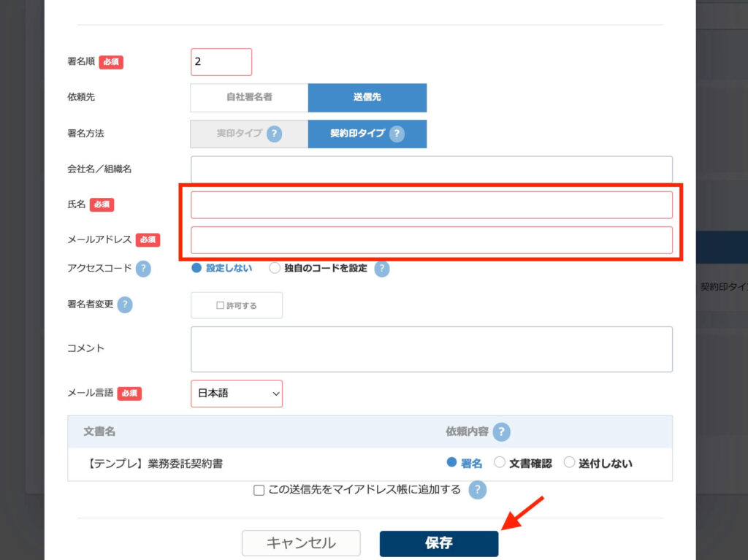Click help icon next to 実印タイプ
The height and width of the screenshot is (560, 748).
coord(274,134)
